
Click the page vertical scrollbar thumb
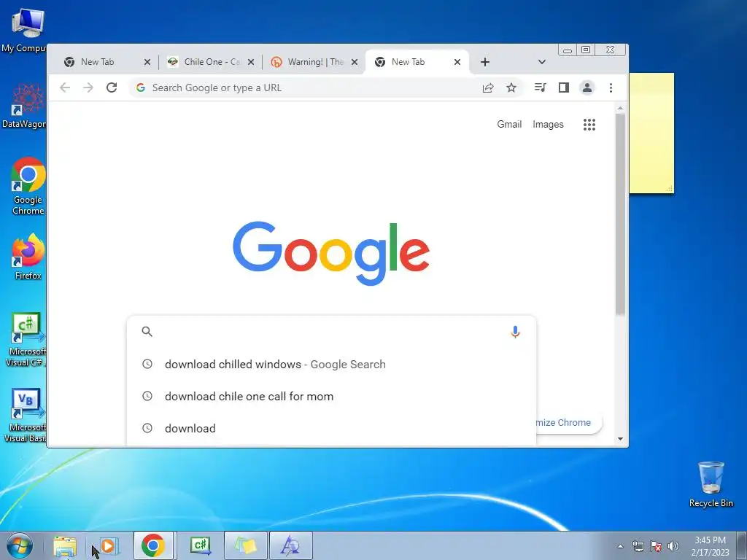[620, 214]
